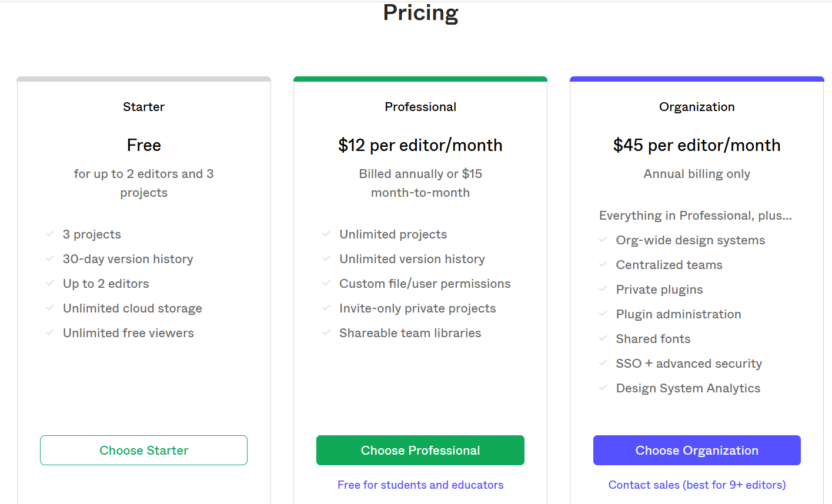
Task: Click the Professional plan heading
Action: (420, 107)
